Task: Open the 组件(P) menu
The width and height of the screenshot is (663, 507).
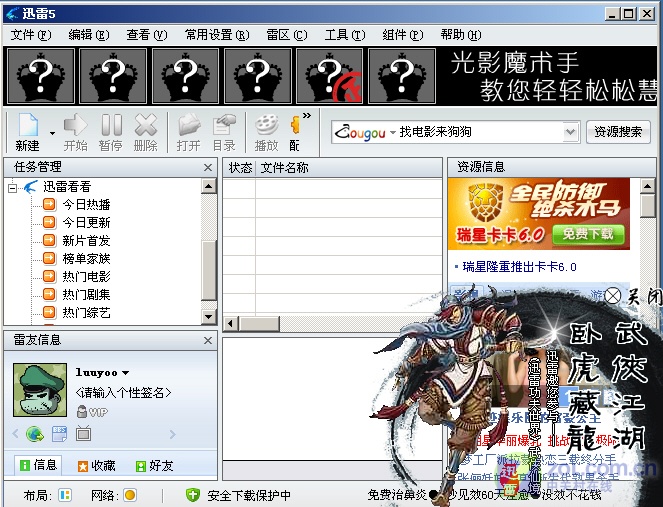Action: coord(402,35)
